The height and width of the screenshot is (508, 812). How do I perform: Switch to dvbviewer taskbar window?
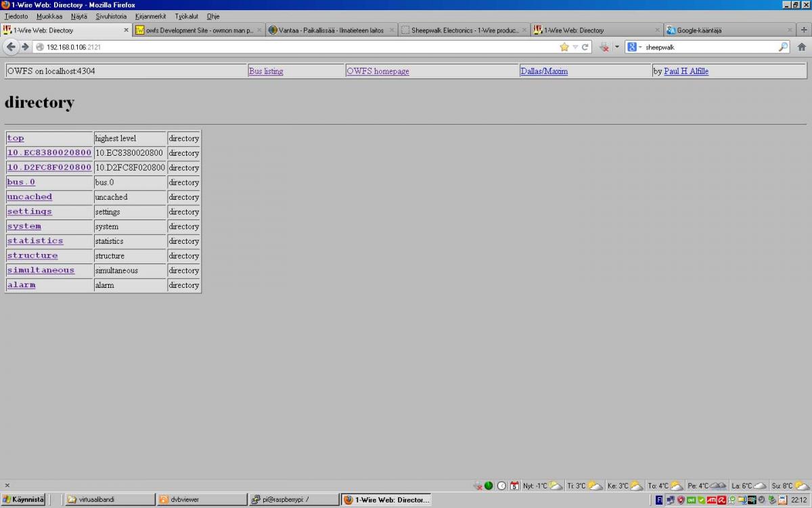202,500
